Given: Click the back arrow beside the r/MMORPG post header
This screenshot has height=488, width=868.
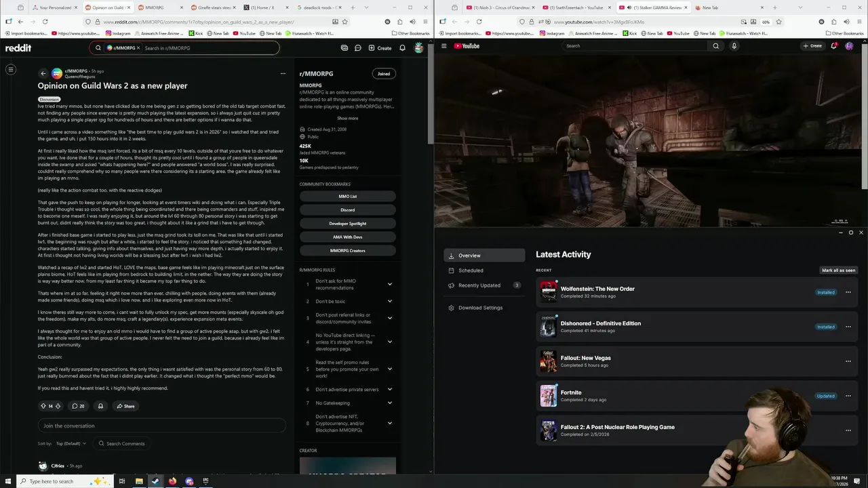Looking at the screenshot, I should click(43, 73).
